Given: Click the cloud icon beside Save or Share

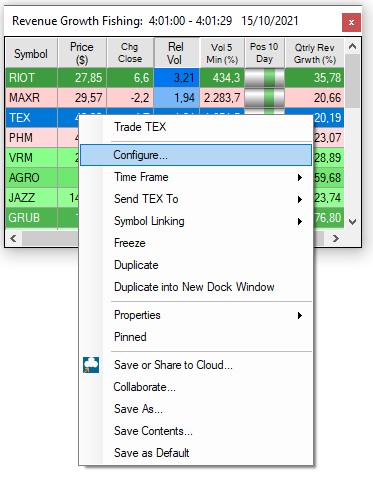Looking at the screenshot, I should tap(91, 365).
